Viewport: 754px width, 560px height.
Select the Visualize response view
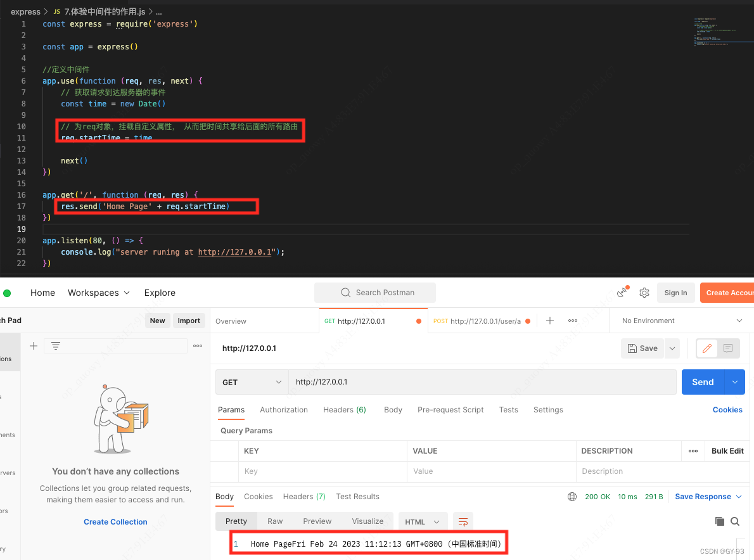[367, 521]
